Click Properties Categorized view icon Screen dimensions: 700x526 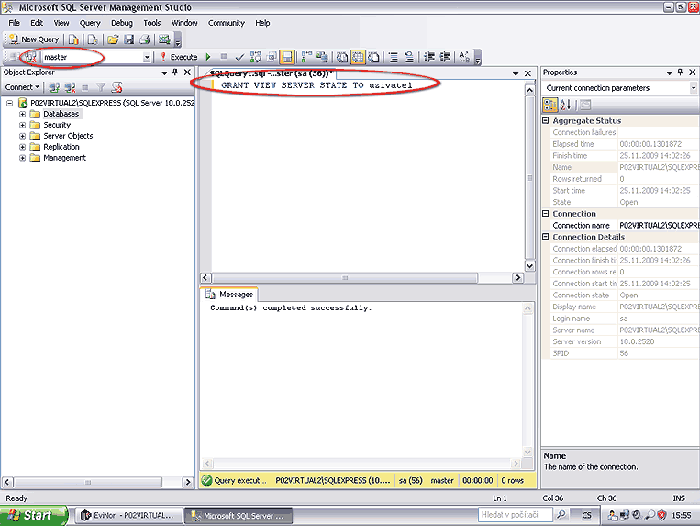click(x=550, y=105)
